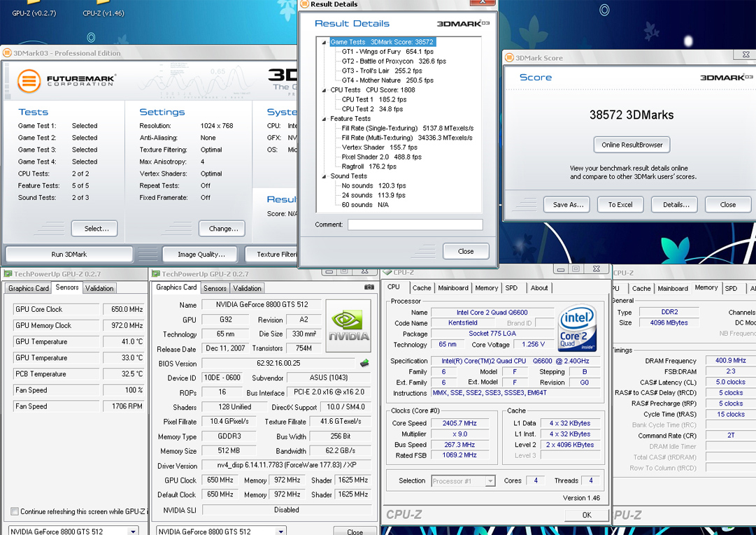Click the BIOS save chip icon in GPU-Z
The width and height of the screenshot is (756, 535).
click(364, 363)
